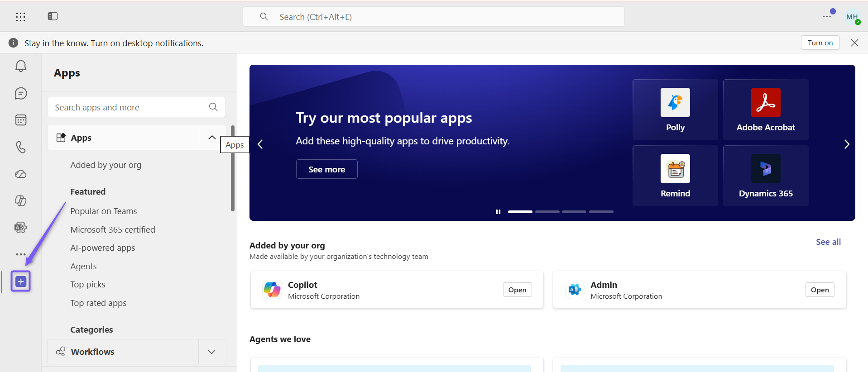Click the See more button
Viewport: 868px width, 372px height.
326,169
